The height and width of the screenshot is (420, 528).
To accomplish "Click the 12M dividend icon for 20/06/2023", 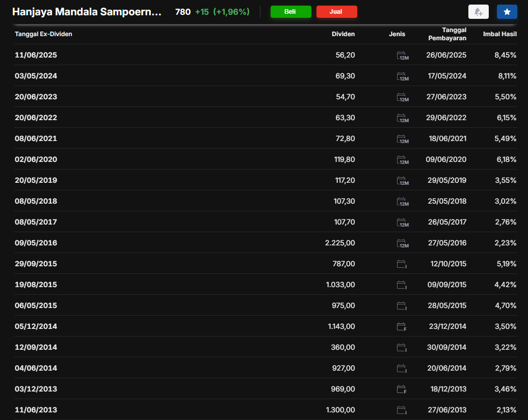I will [x=403, y=97].
